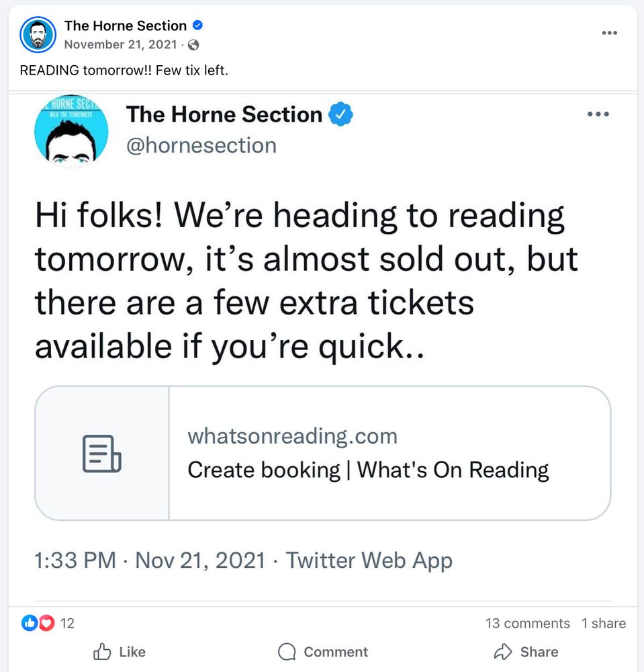Open the Facebook post options menu
This screenshot has width=644, height=672.
click(609, 32)
